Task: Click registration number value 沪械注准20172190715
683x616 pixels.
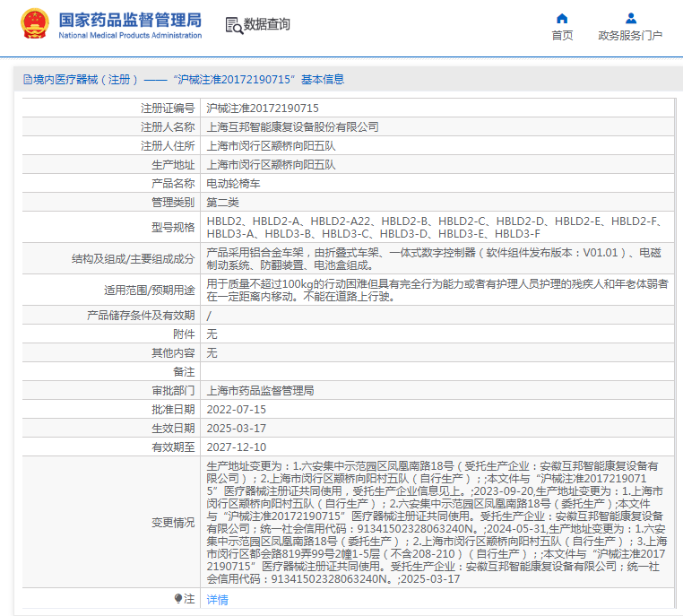Action: coord(263,108)
